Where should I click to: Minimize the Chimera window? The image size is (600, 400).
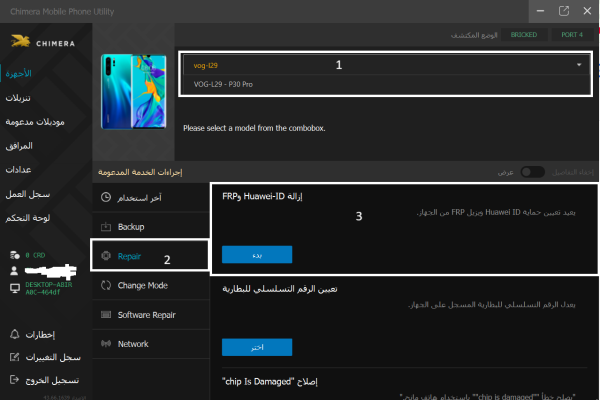coord(540,11)
